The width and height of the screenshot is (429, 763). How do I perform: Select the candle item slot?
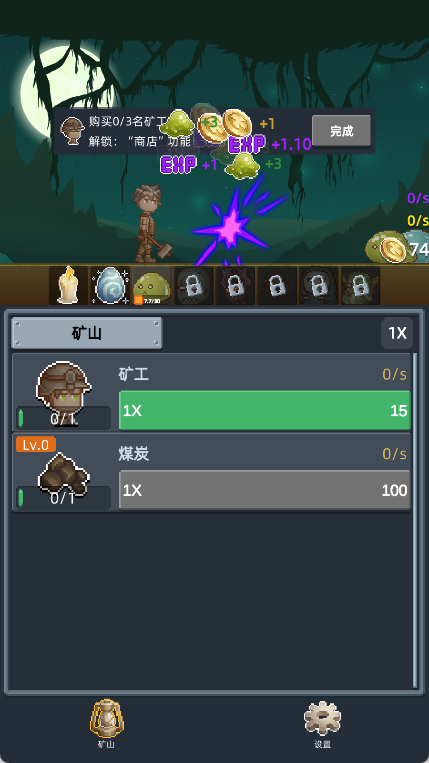68,285
